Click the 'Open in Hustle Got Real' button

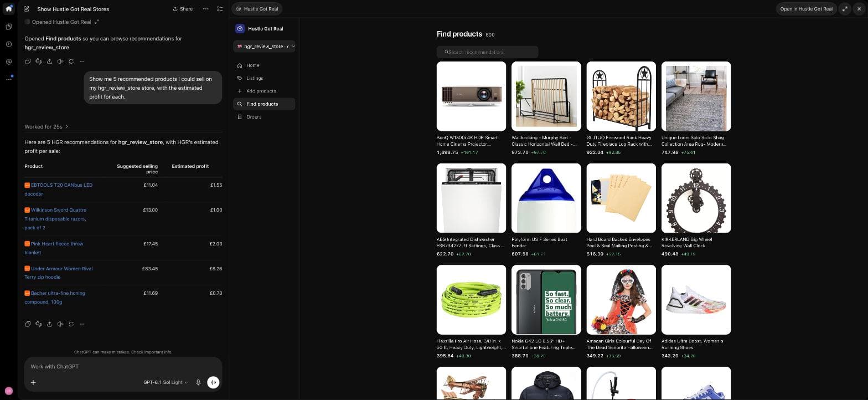(x=806, y=9)
